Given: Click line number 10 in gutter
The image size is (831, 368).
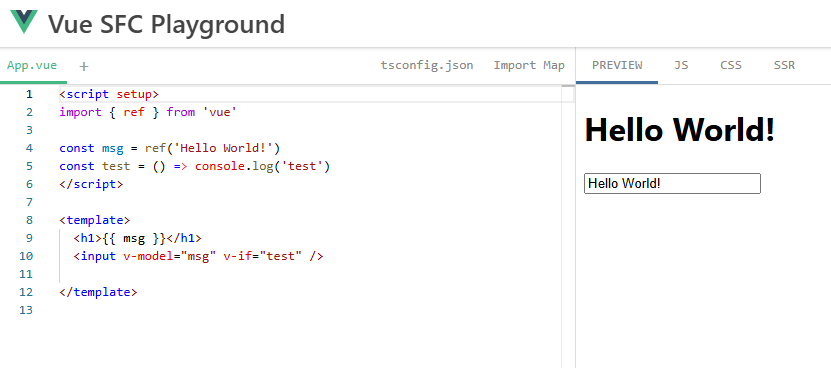Looking at the screenshot, I should (26, 256).
